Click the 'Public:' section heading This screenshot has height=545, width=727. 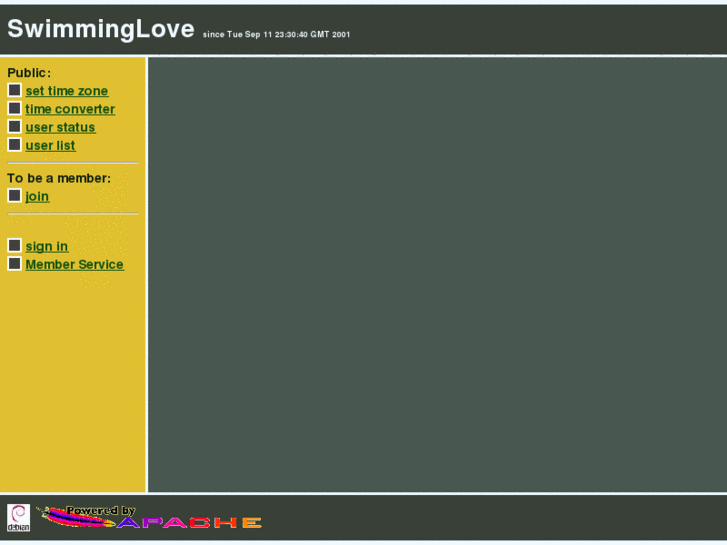[x=29, y=73]
